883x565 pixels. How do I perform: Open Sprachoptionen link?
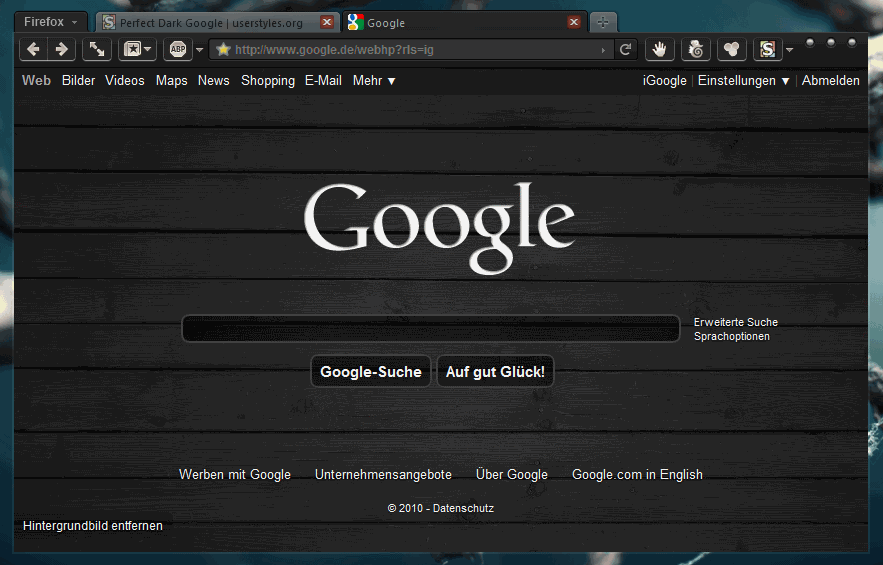pyautogui.click(x=732, y=336)
